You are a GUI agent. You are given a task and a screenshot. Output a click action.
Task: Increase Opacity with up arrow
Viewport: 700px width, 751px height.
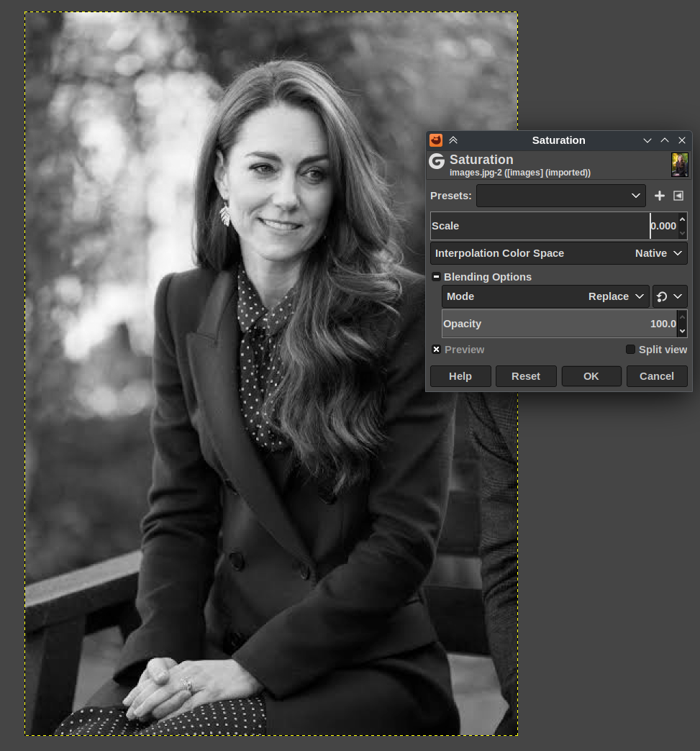[x=682, y=317]
